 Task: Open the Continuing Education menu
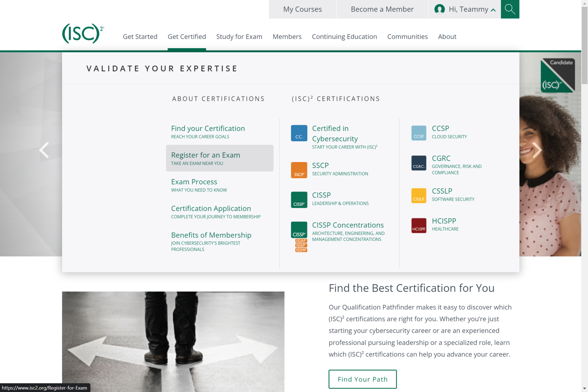(x=344, y=36)
